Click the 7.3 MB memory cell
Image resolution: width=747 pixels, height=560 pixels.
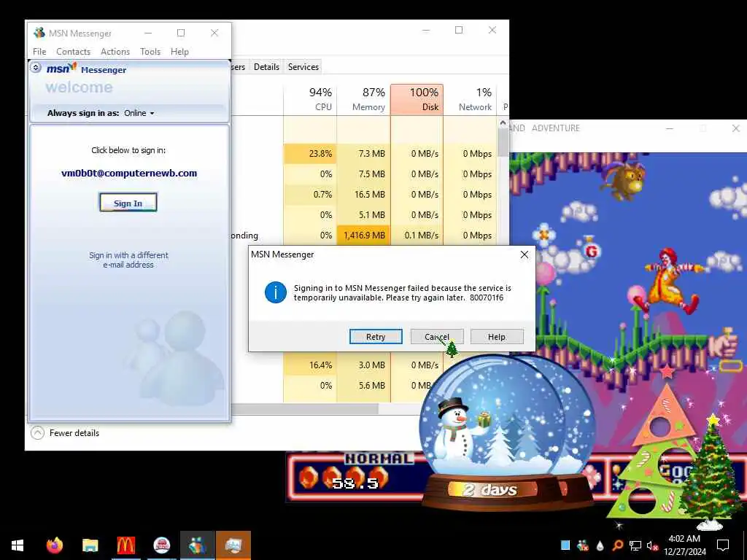363,154
